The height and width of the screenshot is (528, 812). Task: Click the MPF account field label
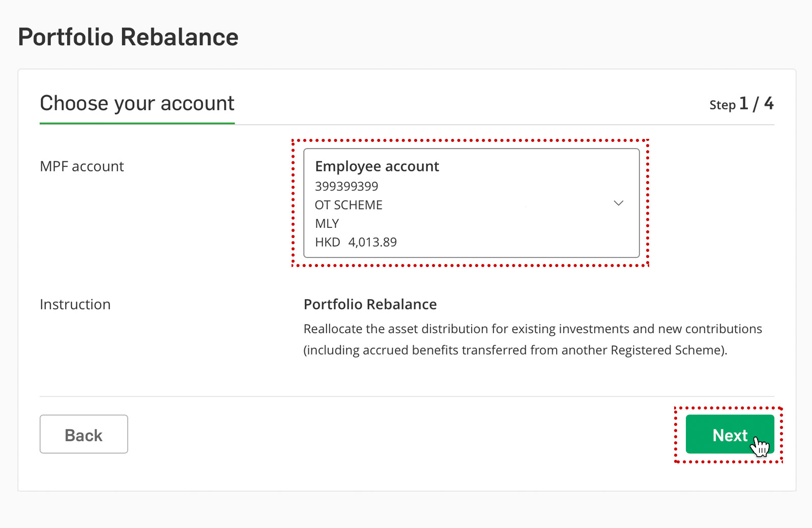tap(82, 166)
